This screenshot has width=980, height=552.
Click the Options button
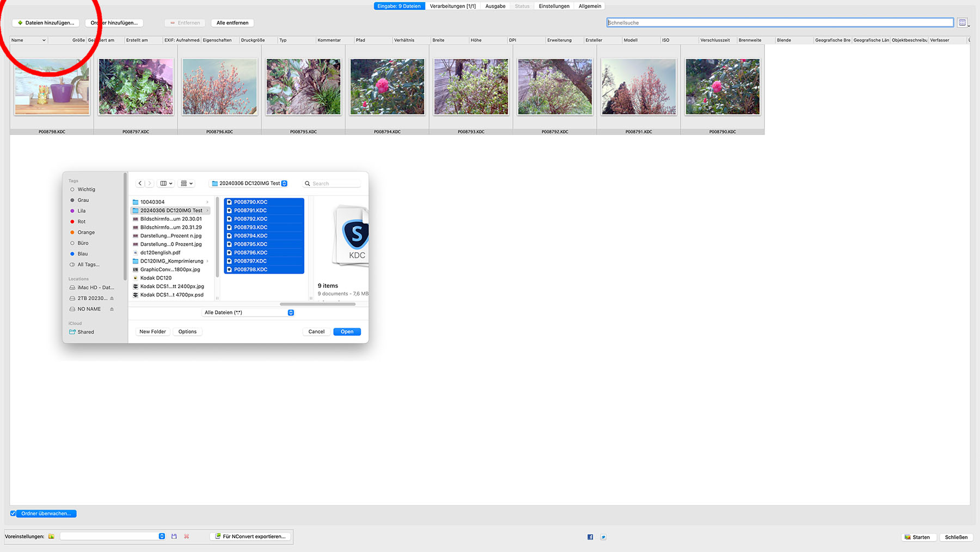coord(187,332)
